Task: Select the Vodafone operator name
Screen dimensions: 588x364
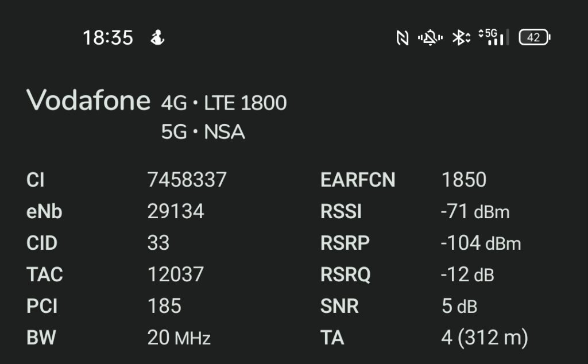Action: [x=88, y=100]
